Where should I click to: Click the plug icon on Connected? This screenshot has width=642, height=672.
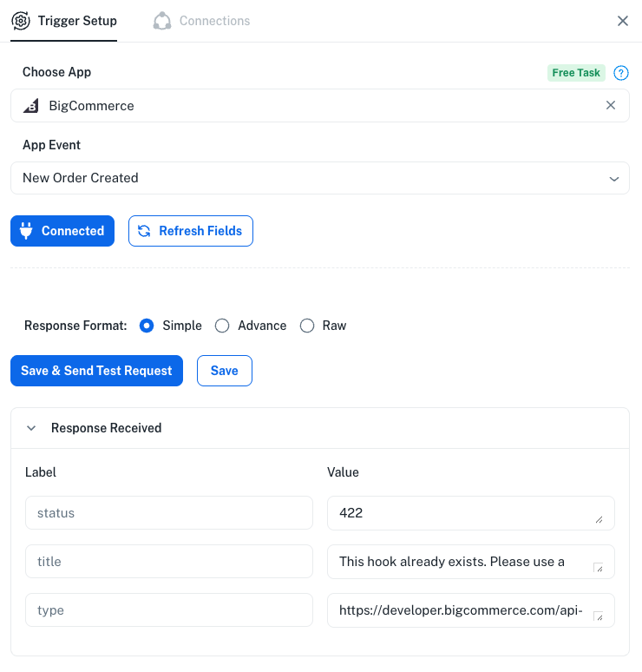coord(26,231)
